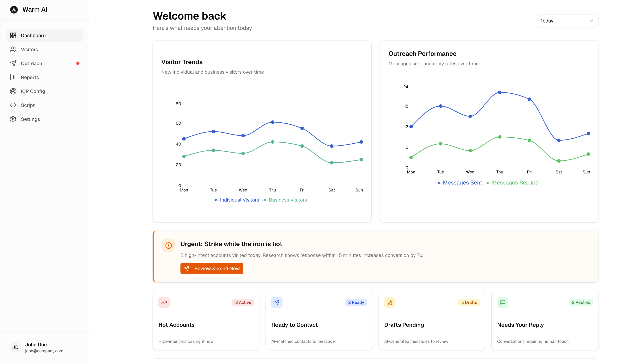Select the Reports bar chart icon
644x362 pixels.
(x=13, y=77)
